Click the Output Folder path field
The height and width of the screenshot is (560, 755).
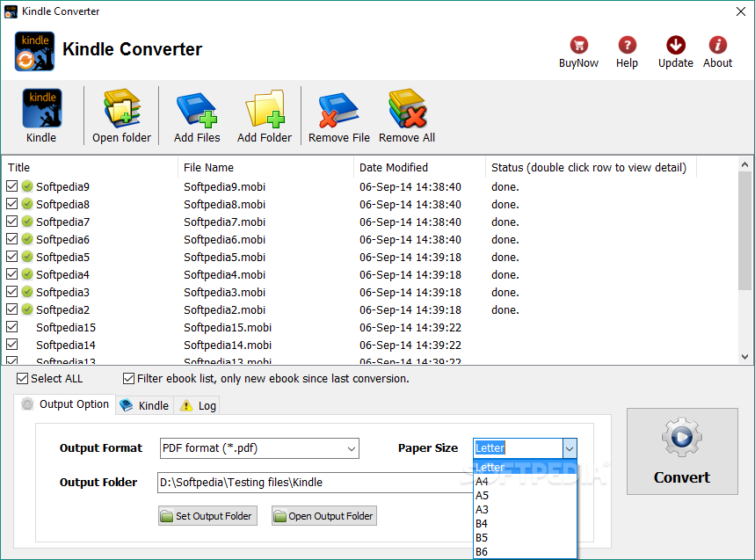click(x=316, y=483)
